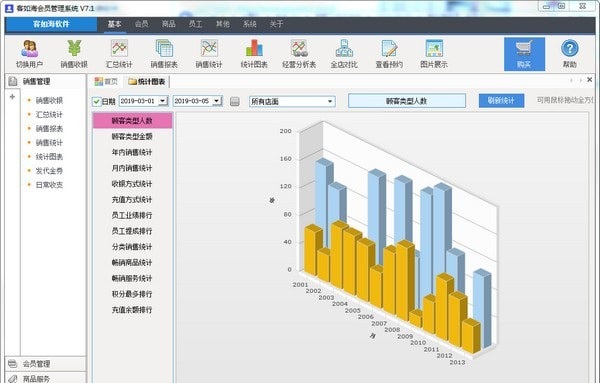Viewport: 600px width, 383px height.
Task: Open the 商品 menu
Action: click(x=168, y=24)
